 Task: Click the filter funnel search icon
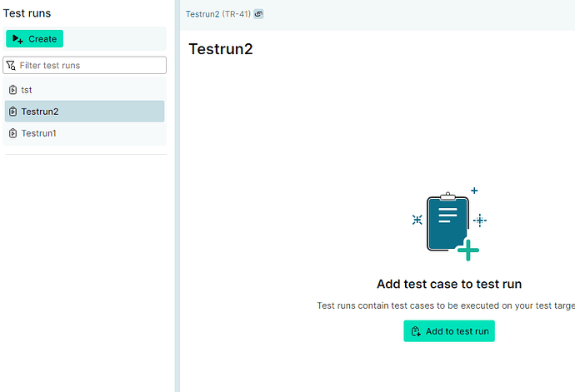11,66
